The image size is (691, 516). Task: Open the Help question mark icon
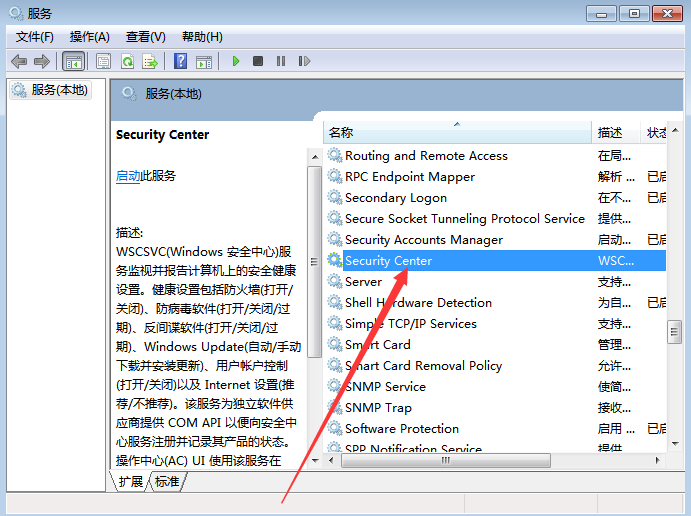coord(181,61)
